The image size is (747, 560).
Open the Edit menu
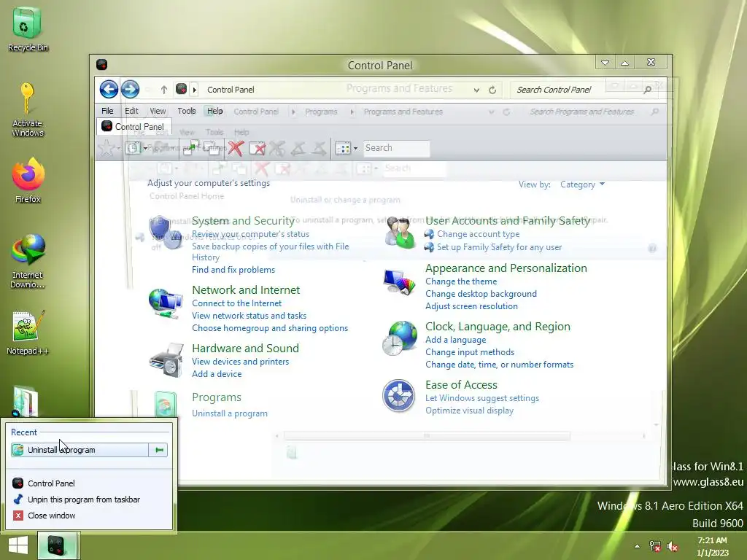point(131,111)
